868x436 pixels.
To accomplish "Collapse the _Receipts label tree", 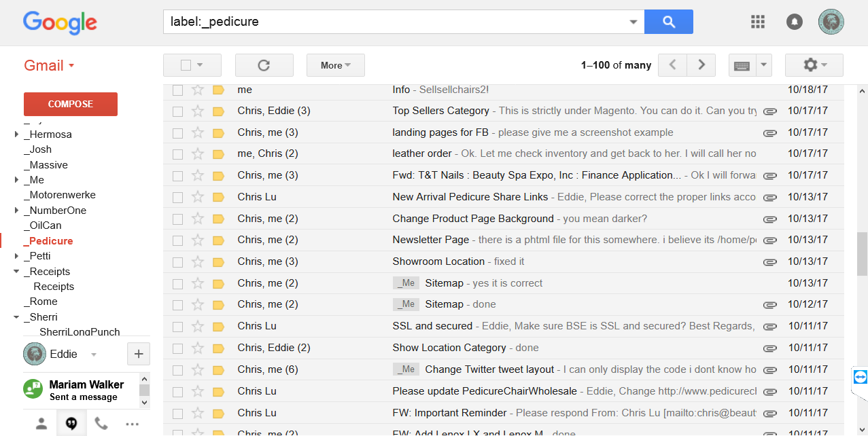I will pyautogui.click(x=16, y=272).
